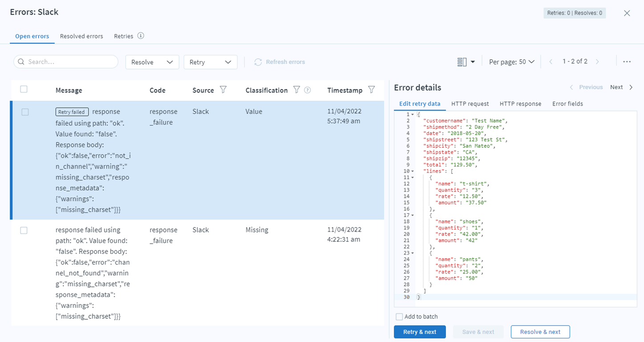Go to next page arrow in pagination
The height and width of the screenshot is (342, 644).
(x=597, y=62)
